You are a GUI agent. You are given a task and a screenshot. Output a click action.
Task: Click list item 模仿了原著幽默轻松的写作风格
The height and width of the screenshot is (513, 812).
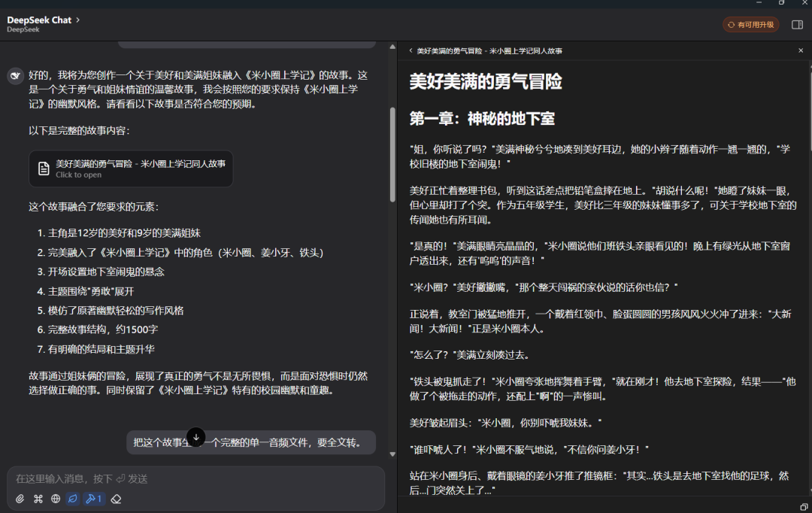[116, 311]
